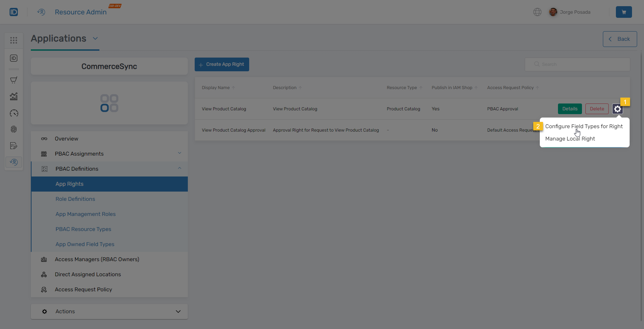Open the gear actions menu for View Product Catalog
644x329 pixels.
coord(617,109)
